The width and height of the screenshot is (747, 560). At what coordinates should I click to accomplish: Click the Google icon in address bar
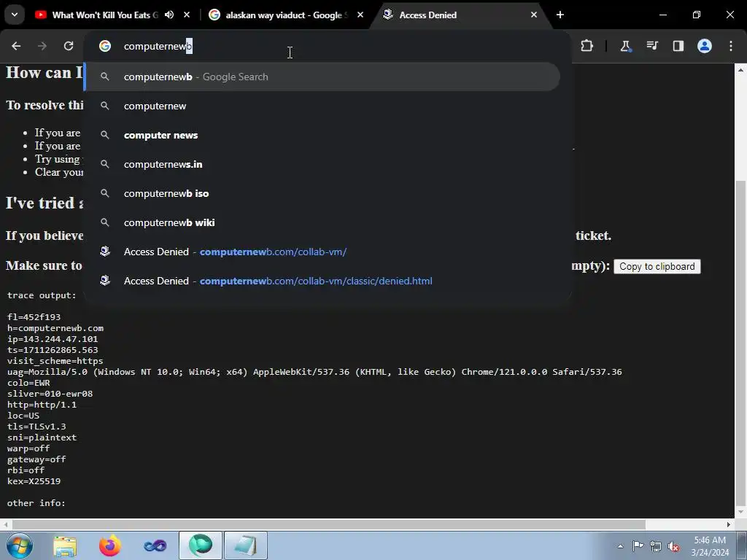tap(105, 46)
